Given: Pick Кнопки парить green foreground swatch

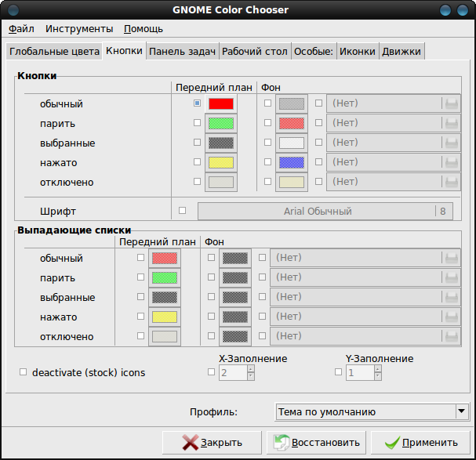Looking at the screenshot, I should coord(221,123).
